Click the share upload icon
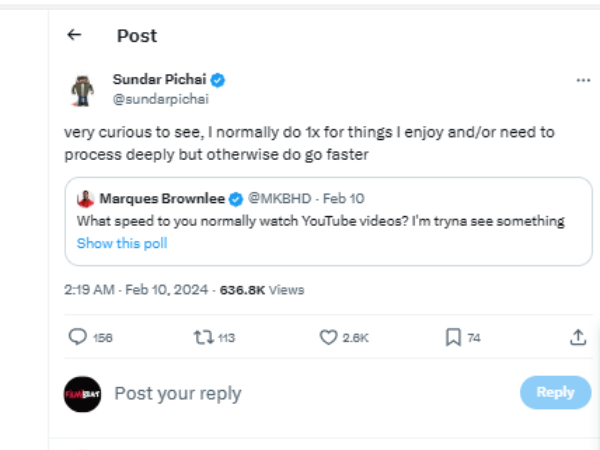 coord(577,338)
